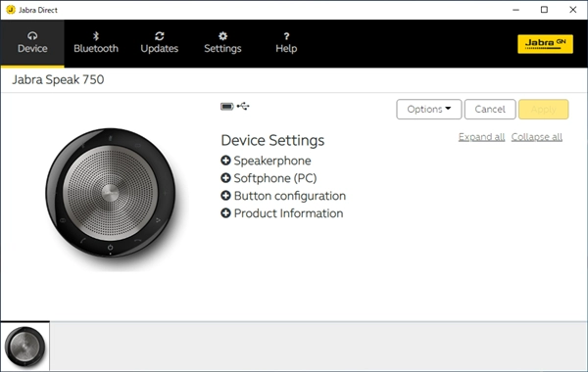Close the Jabra Direct window
This screenshot has width=588, height=372.
tap(572, 10)
